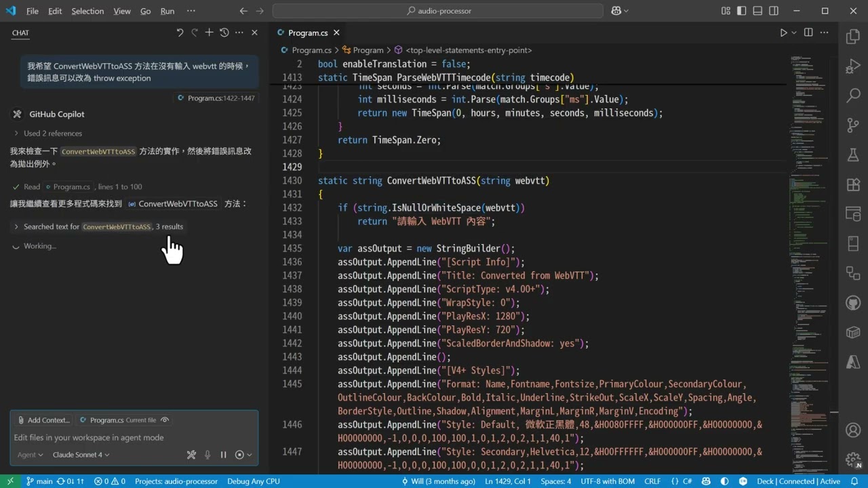Show errors and warnings count

point(110,481)
